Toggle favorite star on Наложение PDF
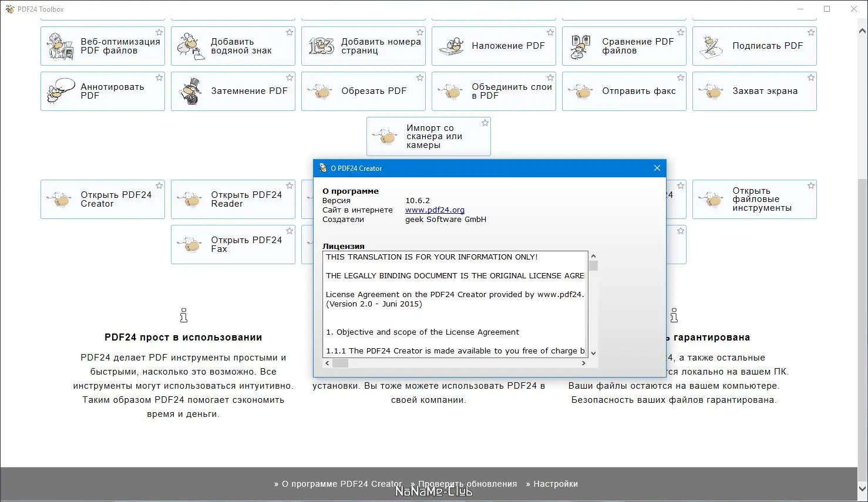The image size is (868, 502). pos(550,32)
